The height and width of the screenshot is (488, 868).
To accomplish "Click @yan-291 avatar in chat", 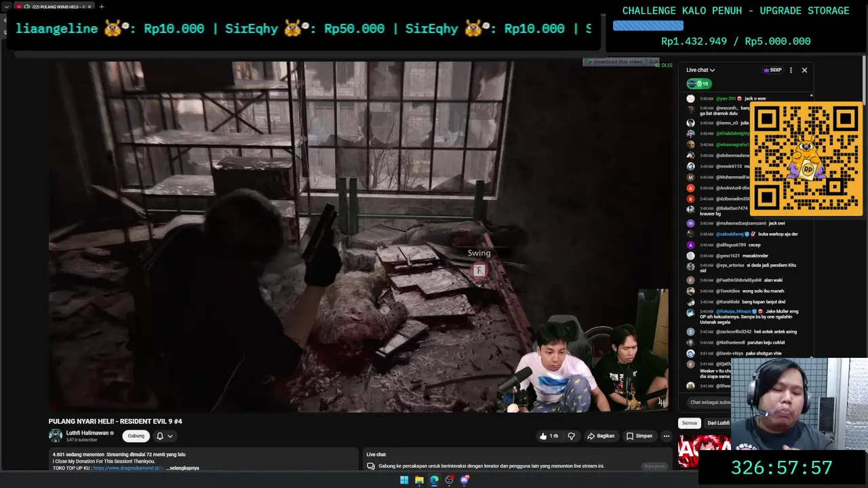I will tap(690, 98).
